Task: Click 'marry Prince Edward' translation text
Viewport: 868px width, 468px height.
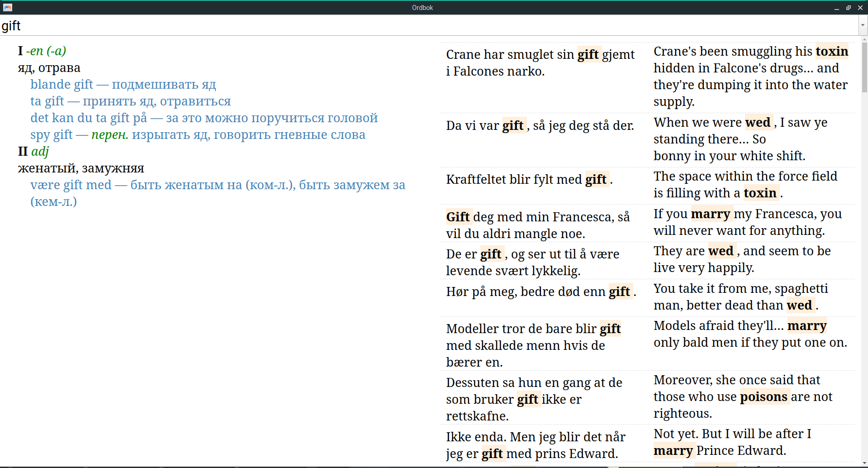Action: tap(720, 450)
